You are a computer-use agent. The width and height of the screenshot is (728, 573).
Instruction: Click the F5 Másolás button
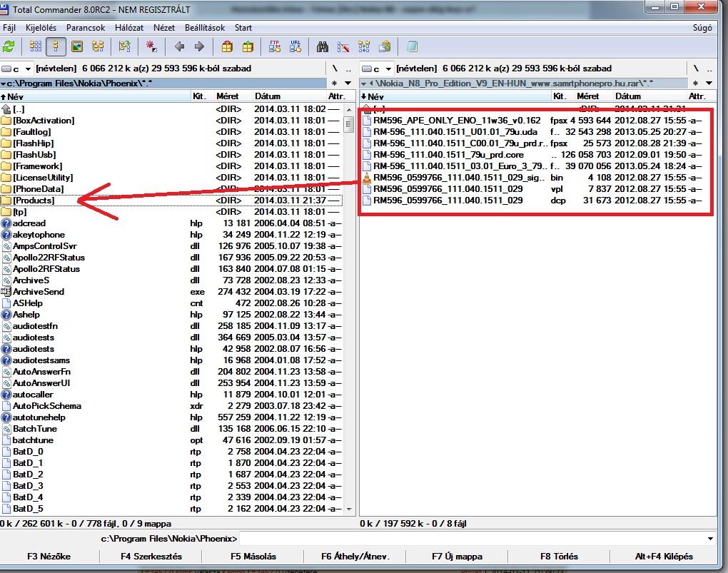pos(253,557)
